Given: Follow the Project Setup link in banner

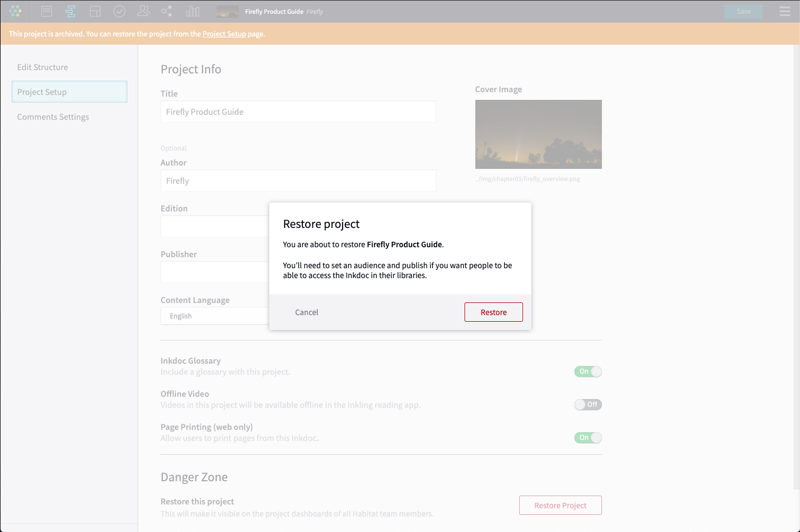Looking at the screenshot, I should [x=224, y=34].
